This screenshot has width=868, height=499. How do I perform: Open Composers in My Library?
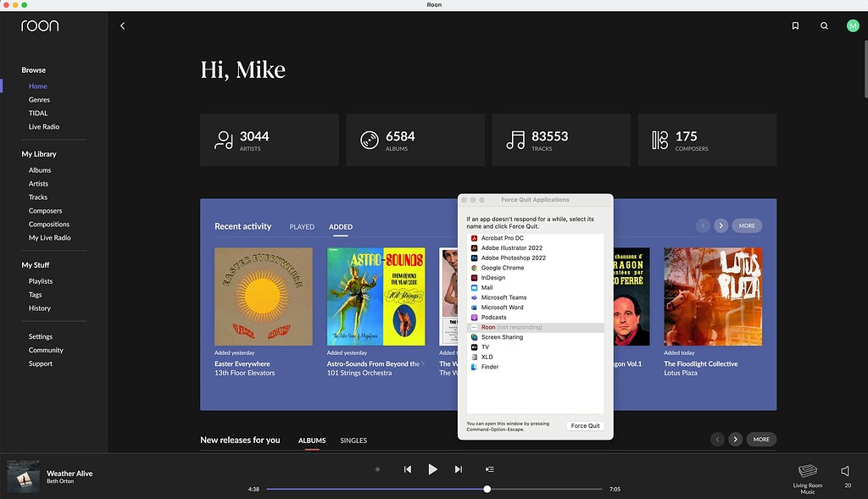tap(46, 211)
